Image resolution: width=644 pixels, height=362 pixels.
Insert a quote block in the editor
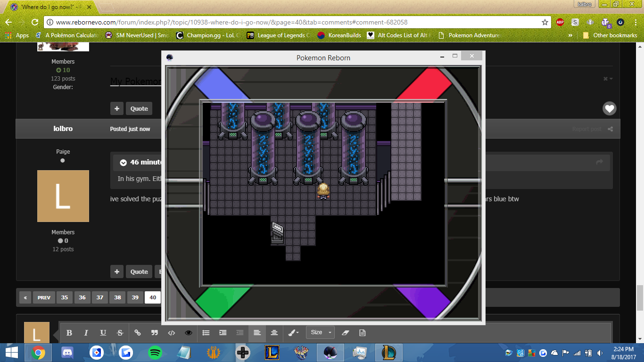point(155,333)
